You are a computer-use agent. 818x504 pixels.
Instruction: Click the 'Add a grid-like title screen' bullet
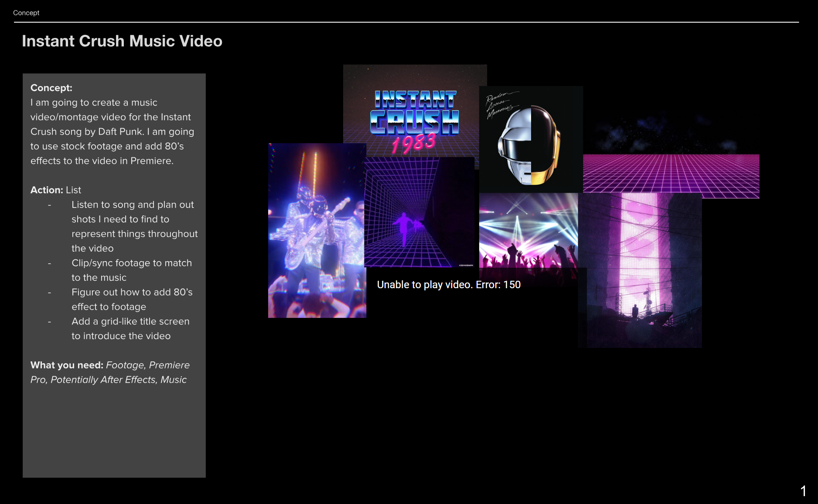tap(130, 321)
